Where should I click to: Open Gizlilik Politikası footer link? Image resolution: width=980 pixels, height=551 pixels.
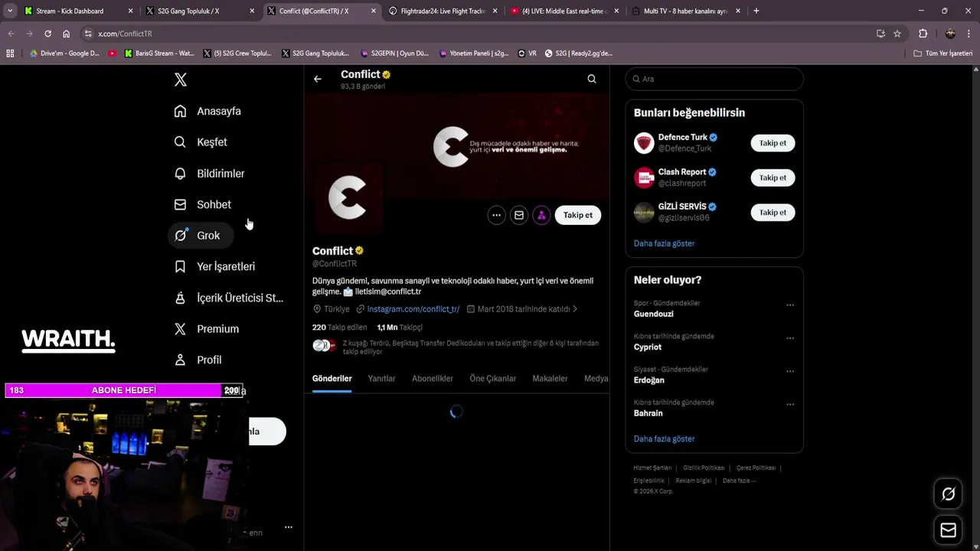click(x=704, y=468)
